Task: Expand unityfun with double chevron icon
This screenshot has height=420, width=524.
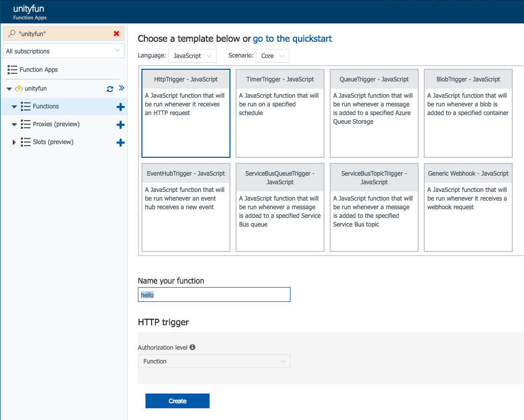Action: pos(121,88)
